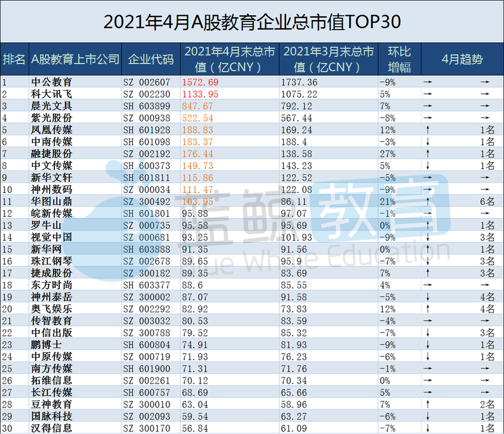Select the 环比增幅 column header

pyautogui.click(x=399, y=59)
